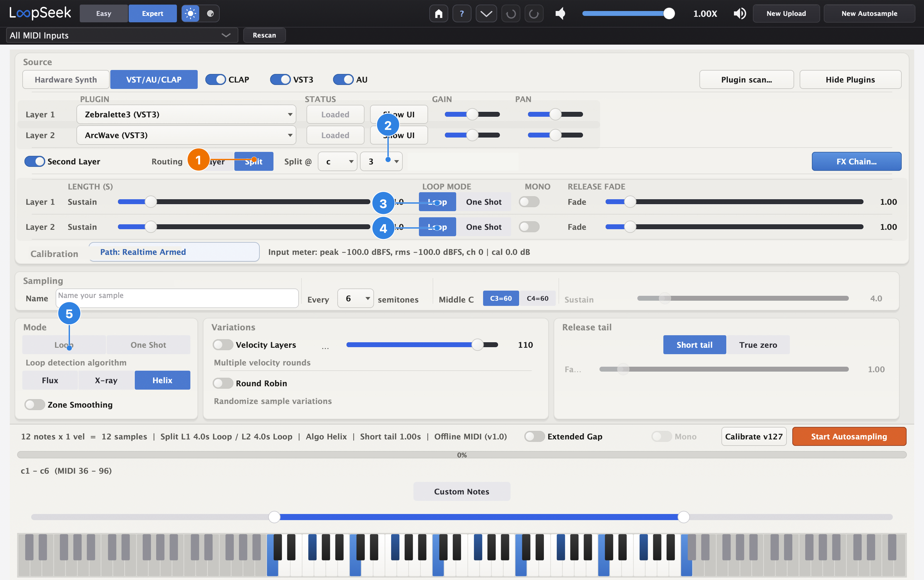Click the Rescan MIDI button

point(264,35)
